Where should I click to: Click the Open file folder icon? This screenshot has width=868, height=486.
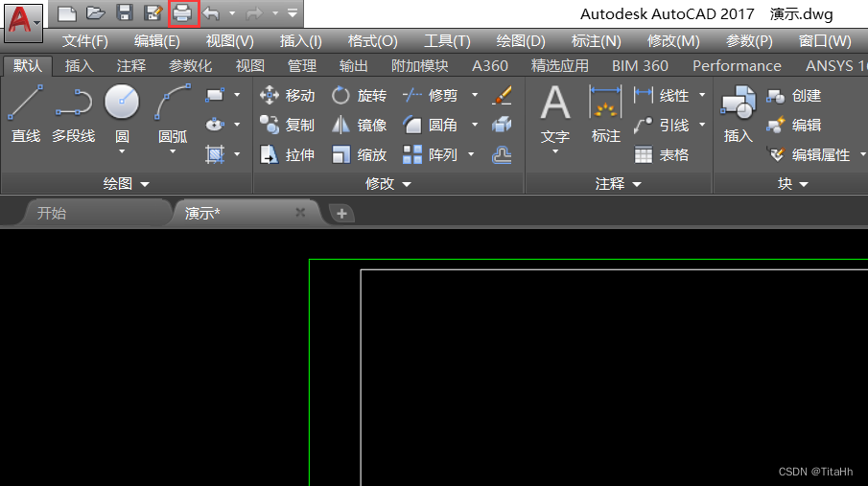pos(96,13)
